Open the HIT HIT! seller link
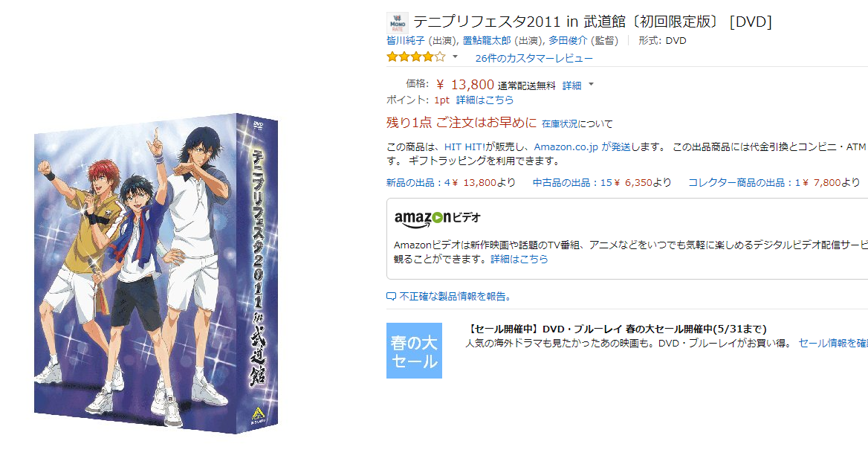868x470 pixels. click(x=464, y=147)
